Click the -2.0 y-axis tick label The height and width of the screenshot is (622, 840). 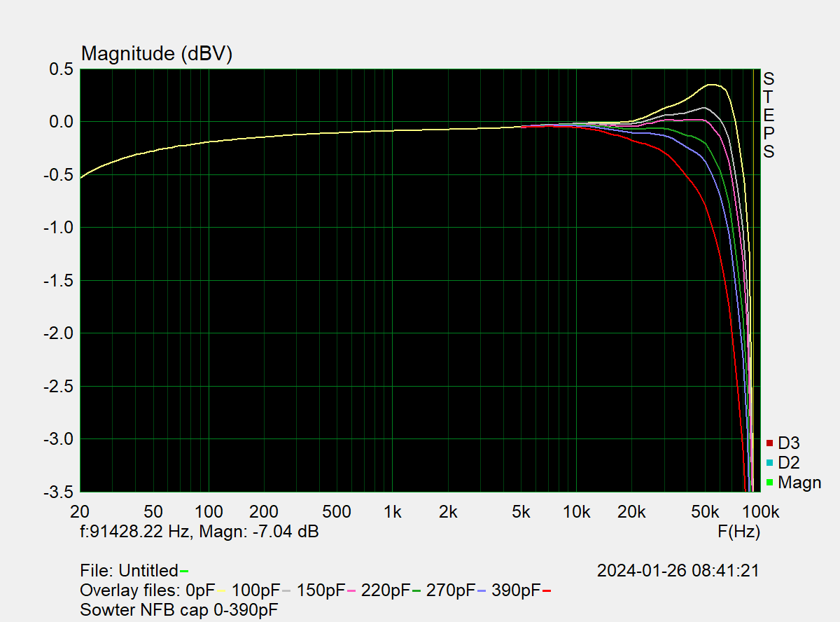point(57,333)
